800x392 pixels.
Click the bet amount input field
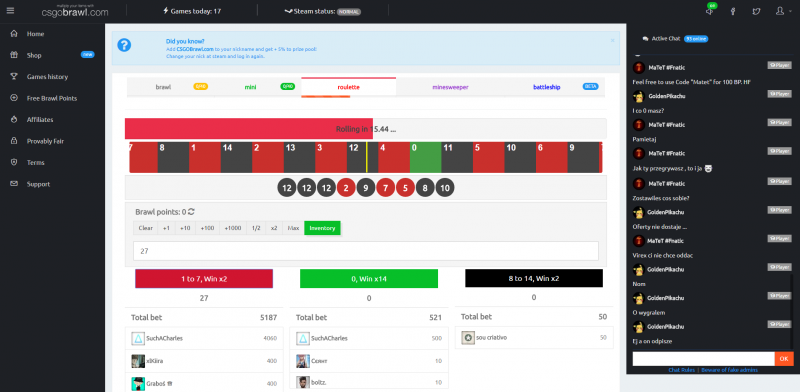coord(365,251)
